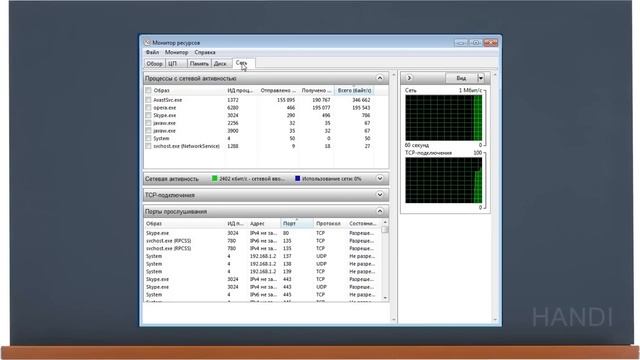This screenshot has width=640, height=360.
Task: Click the PID 6280 cell
Action: 233,107
